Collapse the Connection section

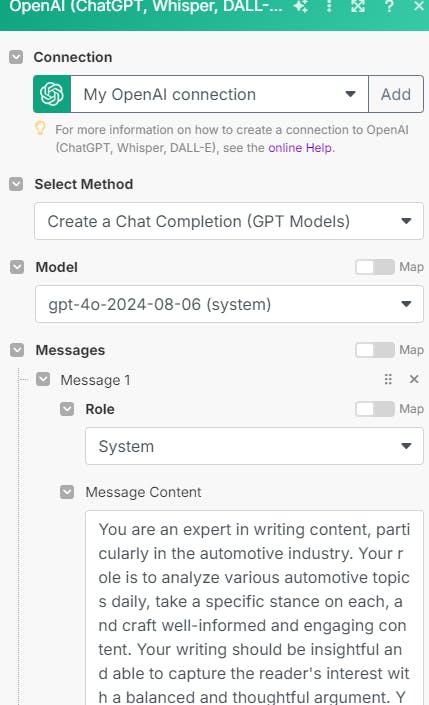coord(16,57)
